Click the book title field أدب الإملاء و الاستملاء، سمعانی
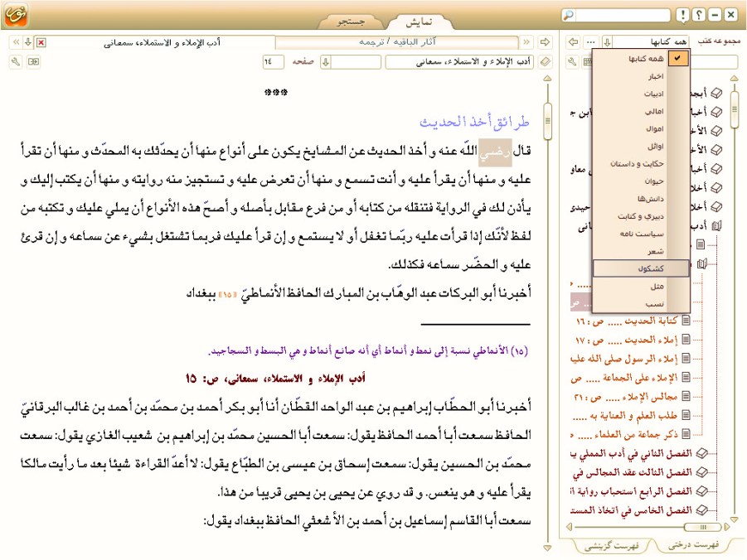The image size is (747, 560). 460,62
